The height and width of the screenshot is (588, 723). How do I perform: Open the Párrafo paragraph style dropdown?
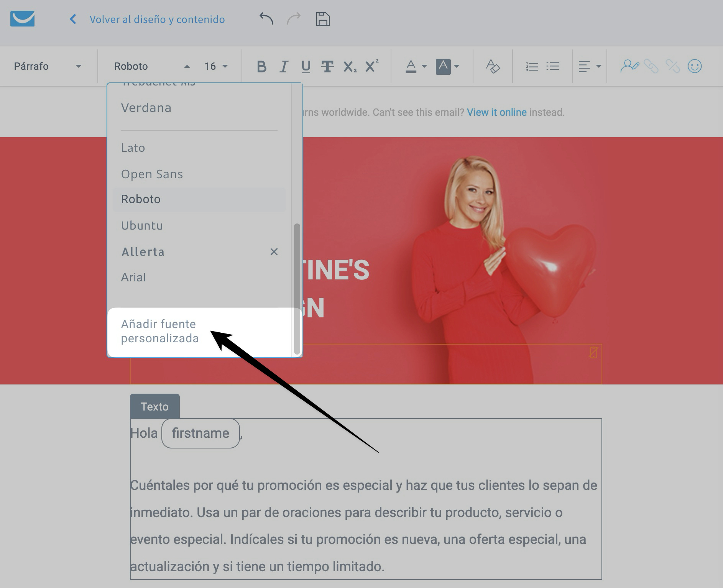48,66
